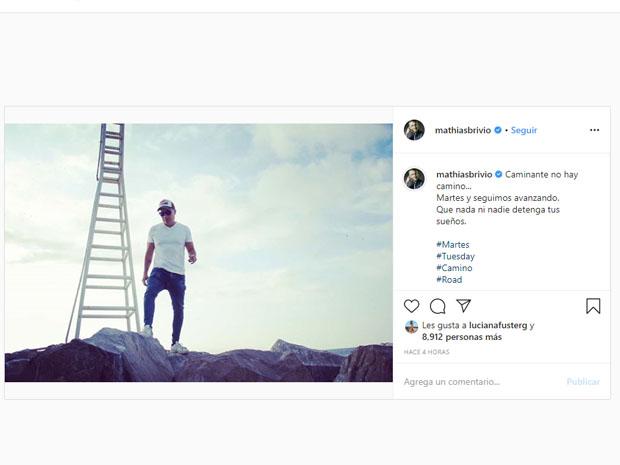
Task: Open mathiasbrivio profile picture in header
Action: tap(414, 130)
